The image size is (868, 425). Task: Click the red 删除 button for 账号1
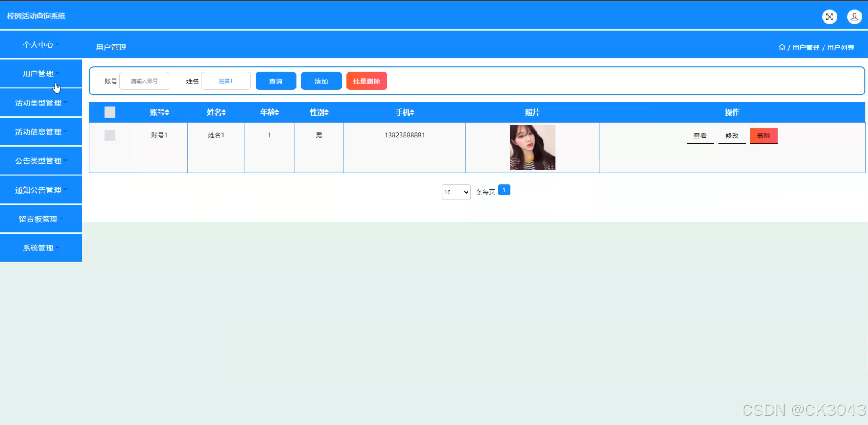click(764, 136)
